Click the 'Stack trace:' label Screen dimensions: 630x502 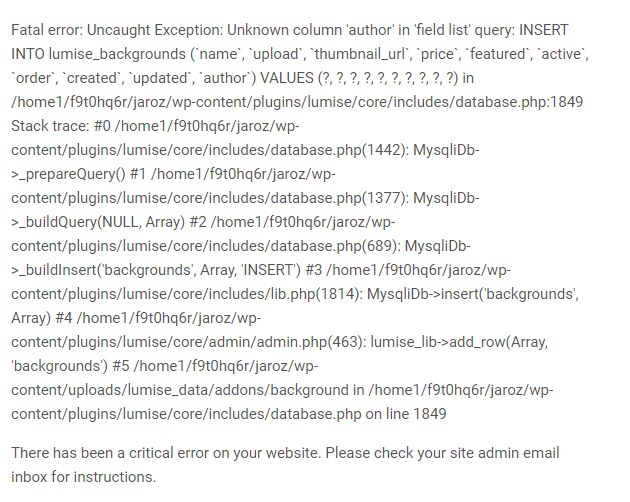pyautogui.click(x=50, y=126)
